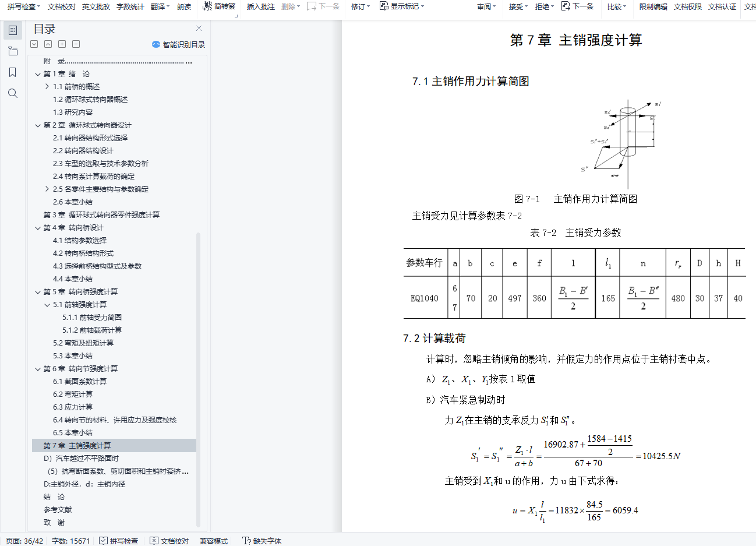Convert text with 简转繁

219,6
